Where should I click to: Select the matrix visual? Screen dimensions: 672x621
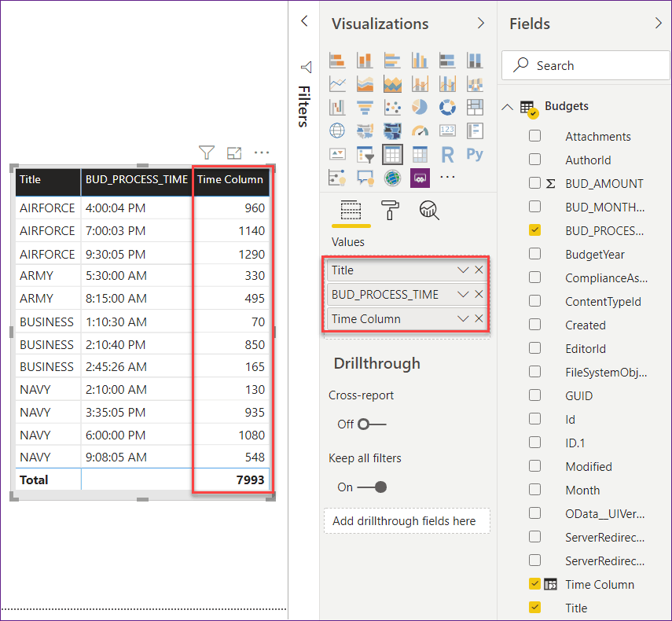click(x=420, y=154)
